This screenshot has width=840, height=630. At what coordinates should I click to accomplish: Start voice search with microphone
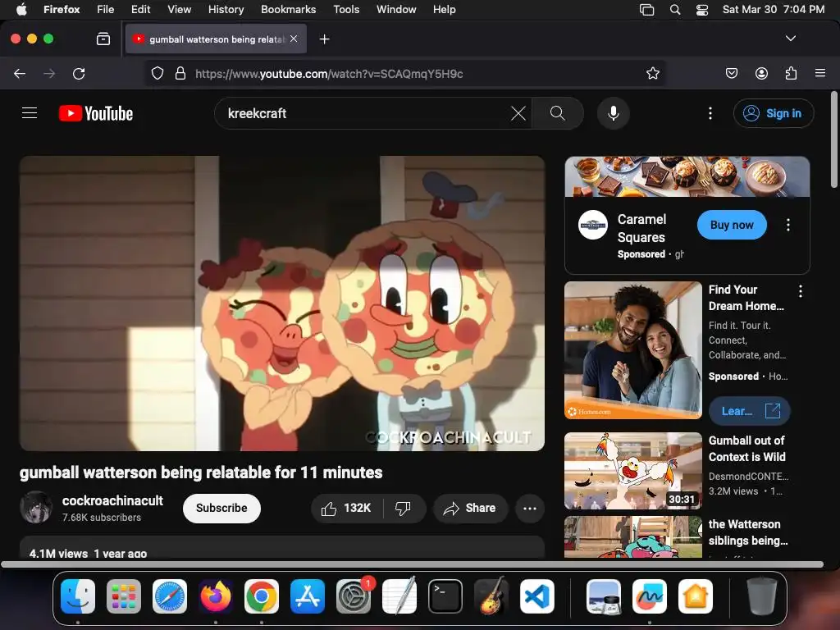[614, 113]
